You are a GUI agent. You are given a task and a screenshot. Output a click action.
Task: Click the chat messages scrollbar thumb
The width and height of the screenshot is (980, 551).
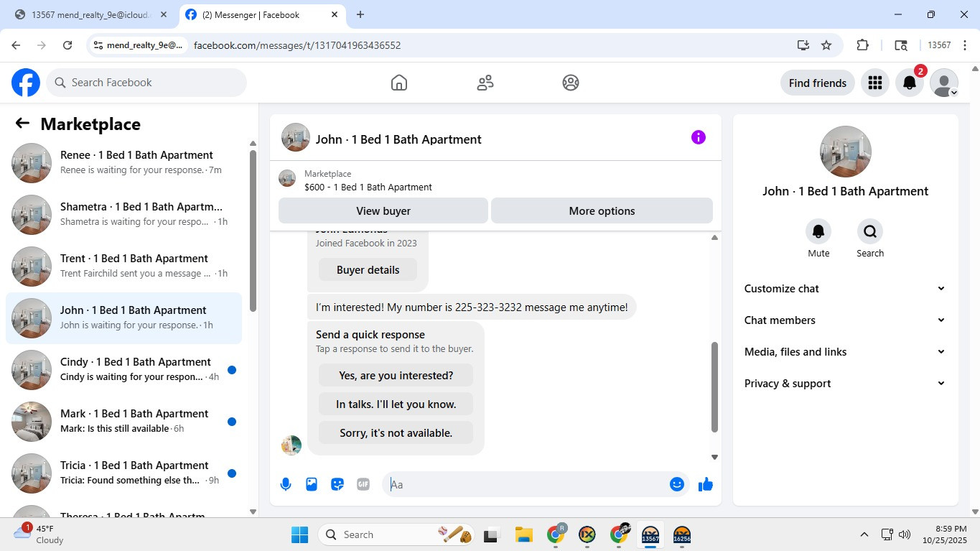click(714, 387)
